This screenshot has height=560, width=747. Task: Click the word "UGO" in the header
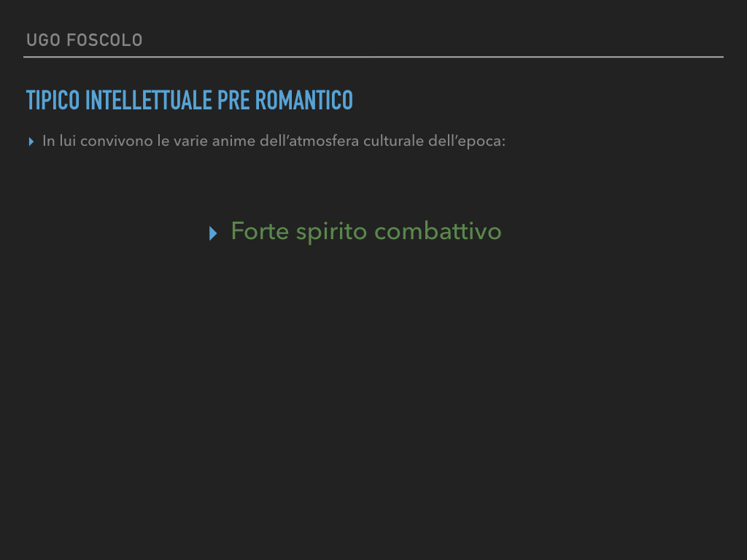[x=43, y=40]
